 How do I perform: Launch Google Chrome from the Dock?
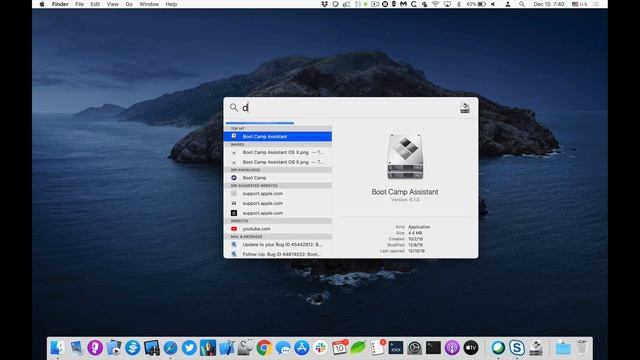pos(264,348)
